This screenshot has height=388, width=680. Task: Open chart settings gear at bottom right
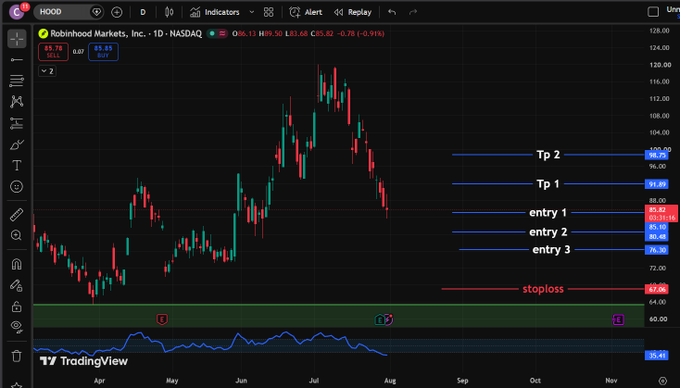point(663,381)
